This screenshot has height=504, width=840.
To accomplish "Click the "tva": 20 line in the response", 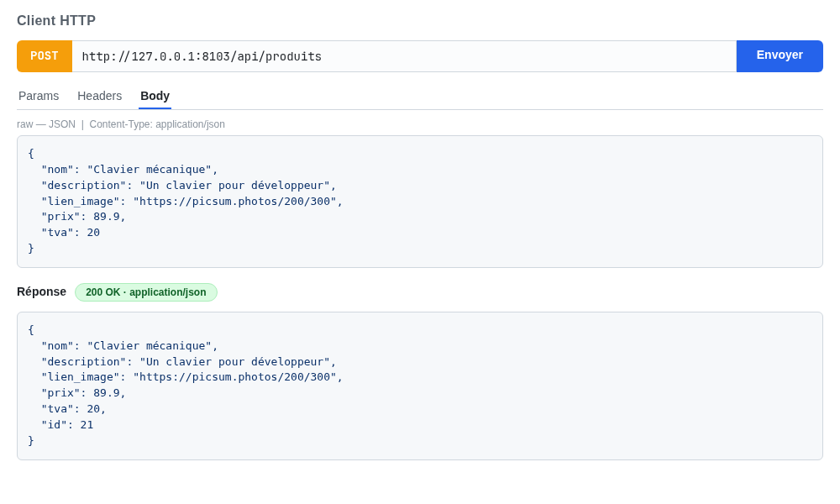I will [74, 409].
